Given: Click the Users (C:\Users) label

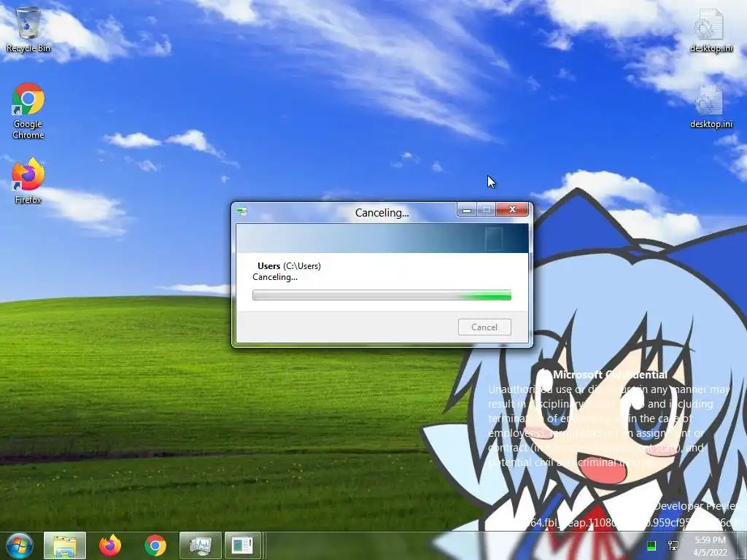Looking at the screenshot, I should (x=289, y=265).
